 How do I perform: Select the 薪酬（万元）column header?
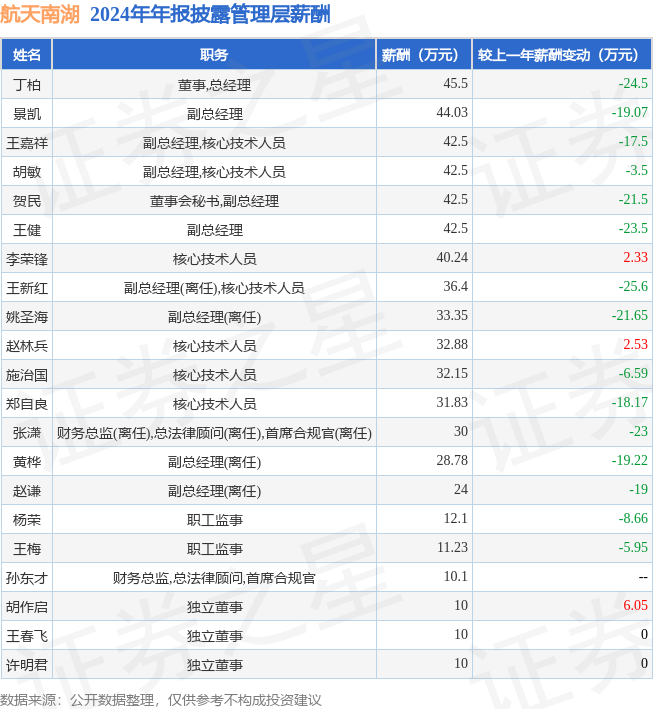click(424, 55)
